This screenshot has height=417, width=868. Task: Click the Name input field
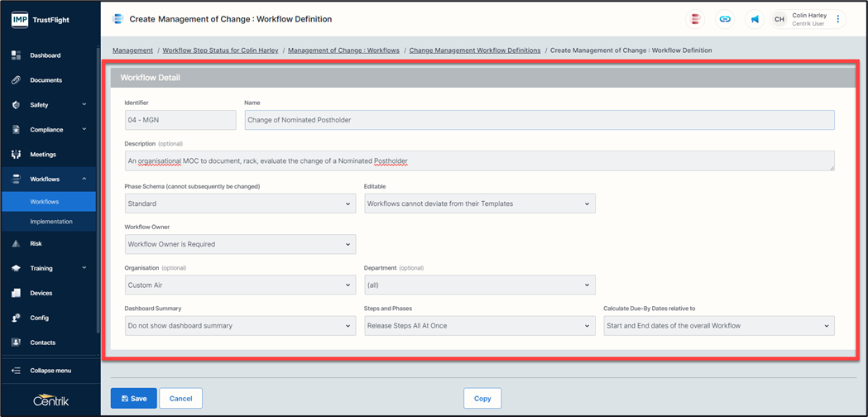pos(540,120)
